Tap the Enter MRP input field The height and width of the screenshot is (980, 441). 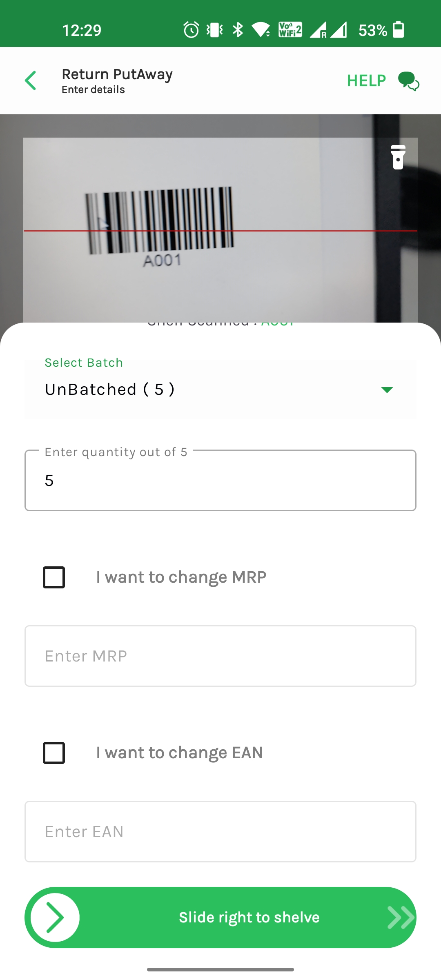coord(220,656)
